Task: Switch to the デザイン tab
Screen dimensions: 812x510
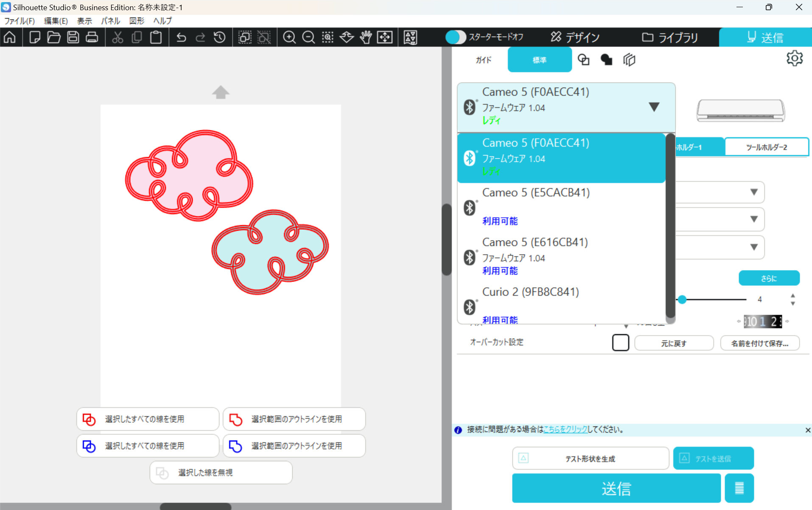Action: tap(574, 37)
